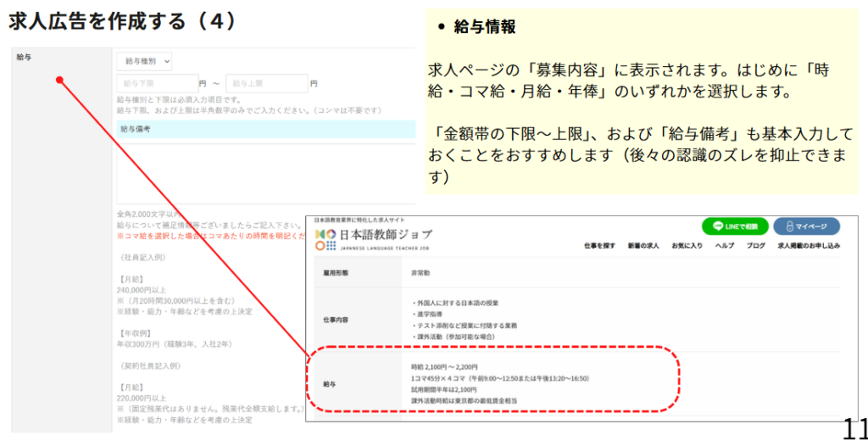Click inside the 給与備考 text area
868x441 pixels.
pos(265,170)
